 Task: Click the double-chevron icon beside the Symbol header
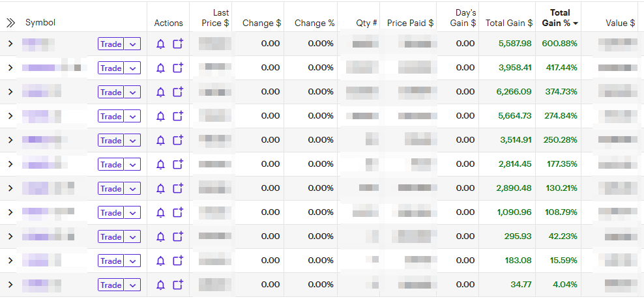10,23
